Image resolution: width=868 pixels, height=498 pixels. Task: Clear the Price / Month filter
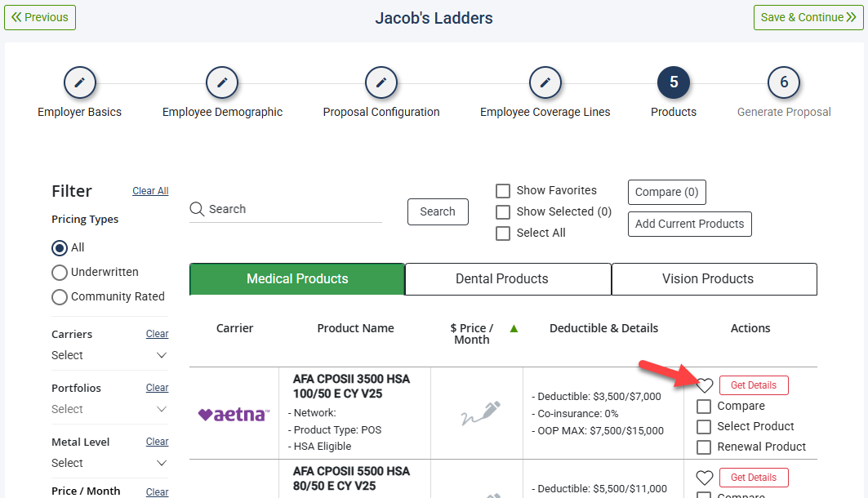point(158,492)
